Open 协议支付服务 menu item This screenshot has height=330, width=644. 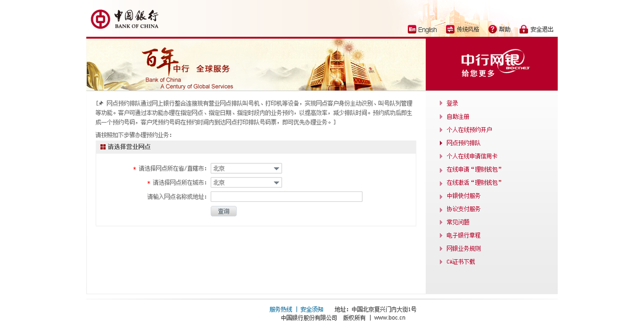click(x=463, y=209)
